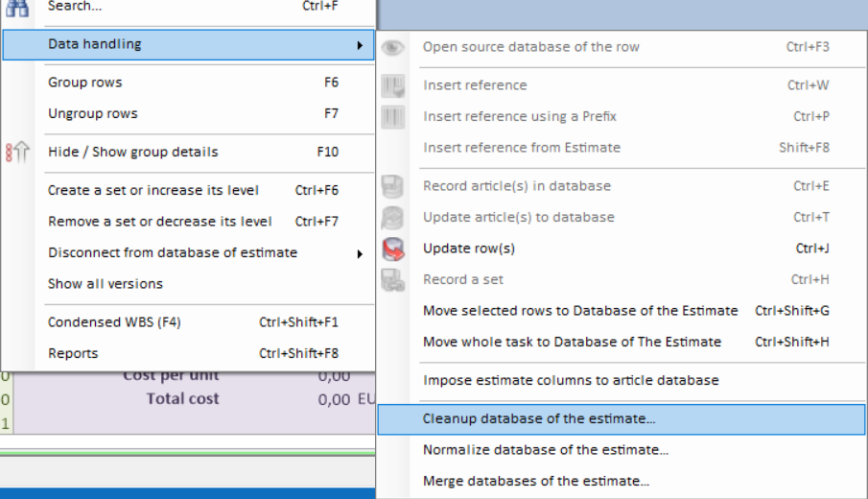
Task: Click the red Update row(s) icon
Action: click(393, 249)
